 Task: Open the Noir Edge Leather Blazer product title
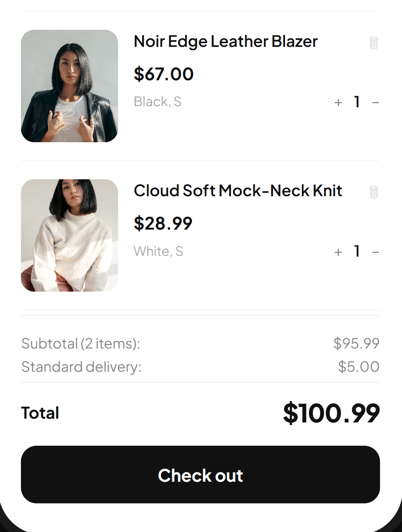(225, 41)
